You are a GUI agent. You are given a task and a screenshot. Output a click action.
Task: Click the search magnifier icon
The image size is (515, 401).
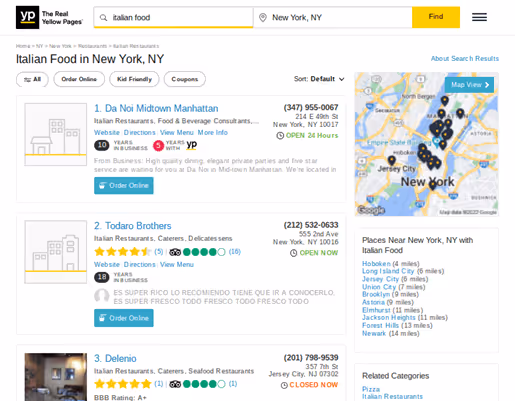pos(103,17)
